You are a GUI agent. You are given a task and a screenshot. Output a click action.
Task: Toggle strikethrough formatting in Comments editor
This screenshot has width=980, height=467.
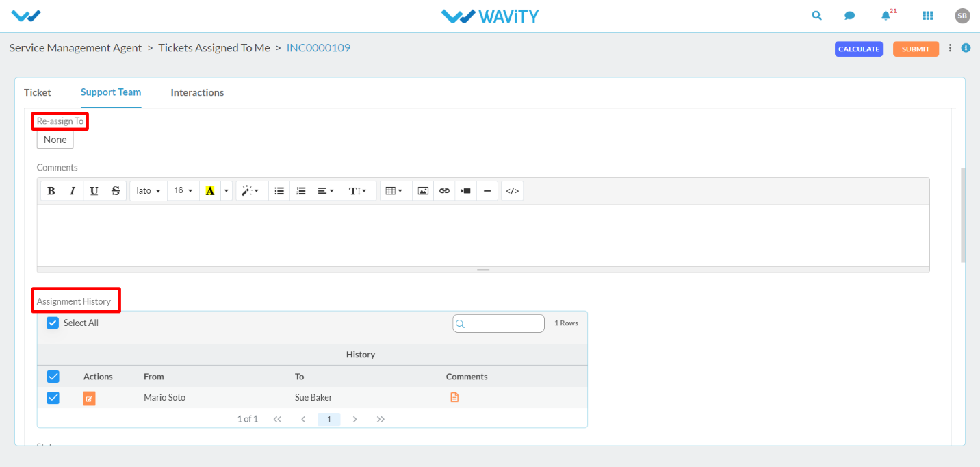pos(116,191)
